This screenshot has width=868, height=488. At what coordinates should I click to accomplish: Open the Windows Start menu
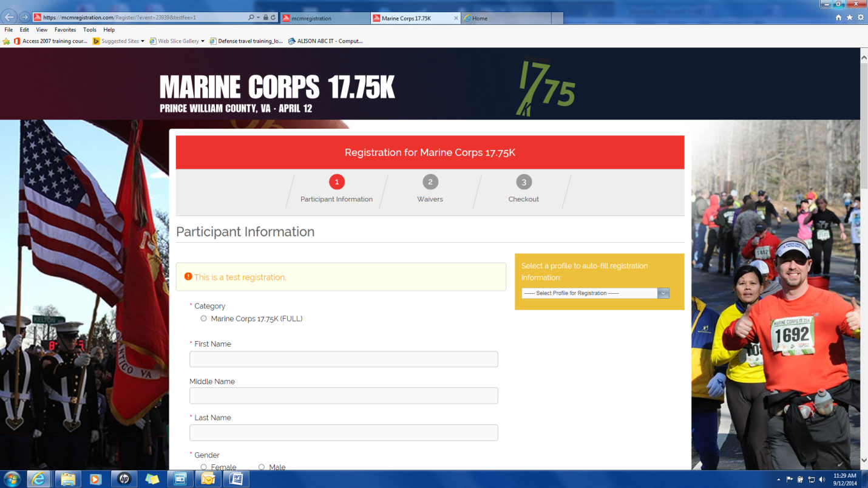click(x=12, y=479)
